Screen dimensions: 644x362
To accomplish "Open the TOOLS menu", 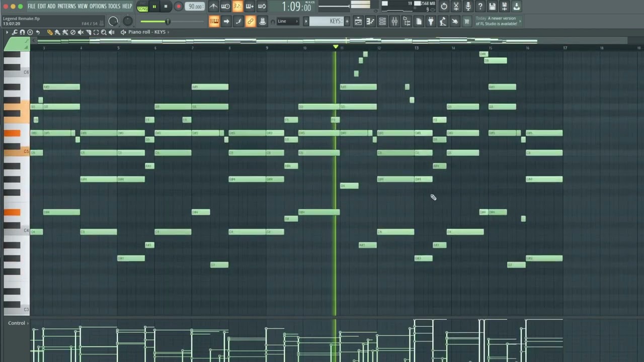I will pyautogui.click(x=114, y=6).
